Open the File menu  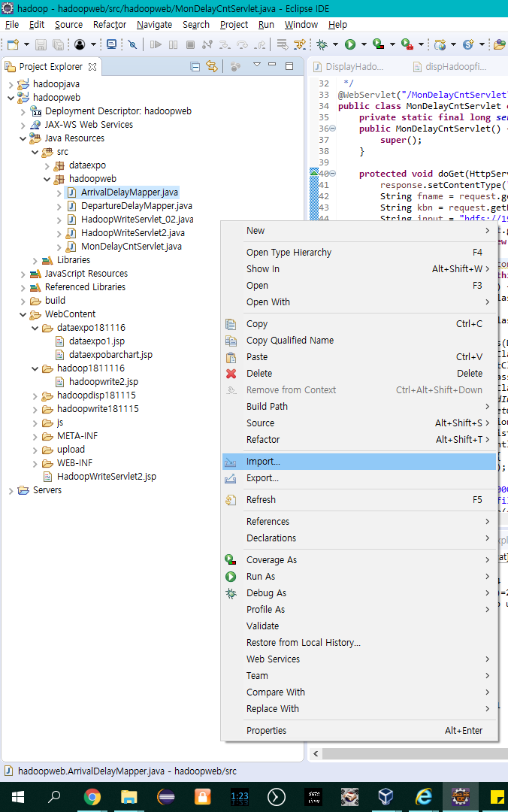tap(12, 24)
